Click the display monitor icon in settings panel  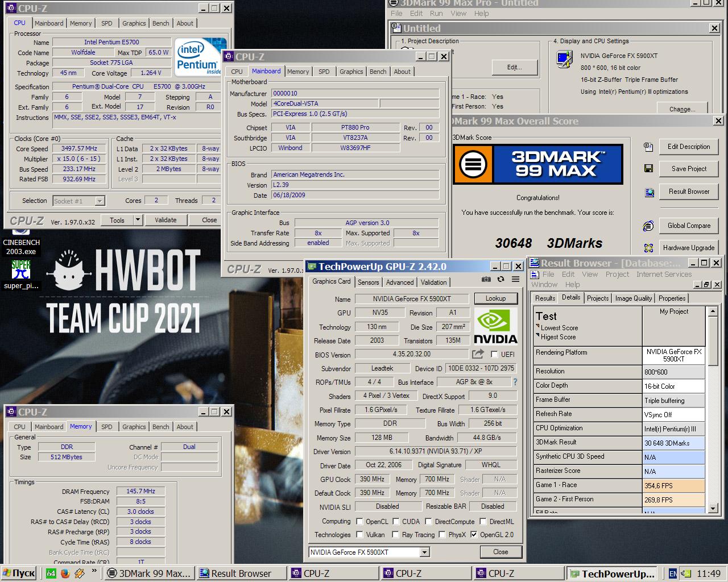click(564, 59)
